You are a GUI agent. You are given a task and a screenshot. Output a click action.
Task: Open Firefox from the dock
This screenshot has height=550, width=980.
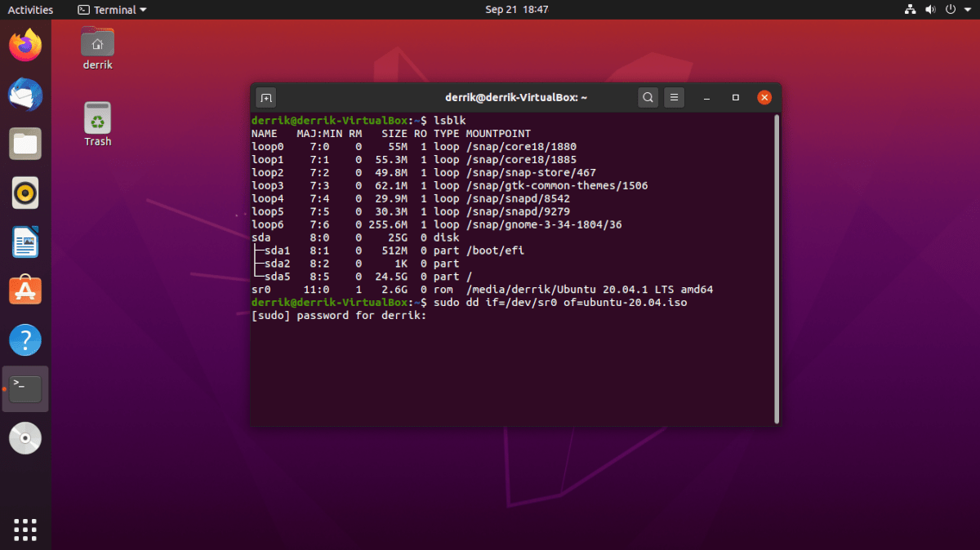point(24,46)
